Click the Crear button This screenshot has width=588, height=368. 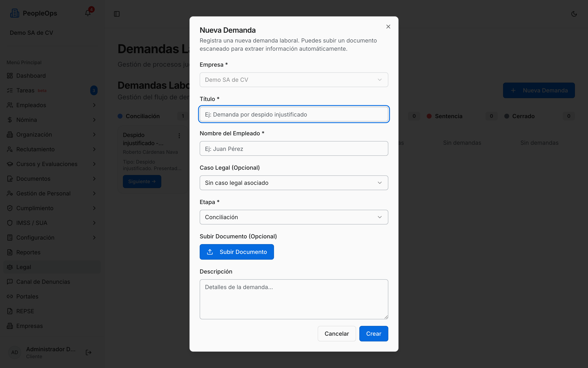pyautogui.click(x=373, y=334)
